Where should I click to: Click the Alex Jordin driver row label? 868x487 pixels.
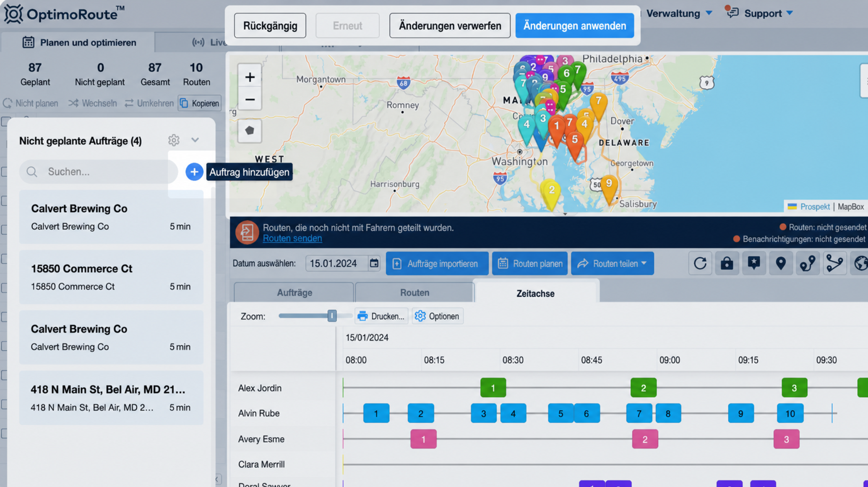(260, 388)
